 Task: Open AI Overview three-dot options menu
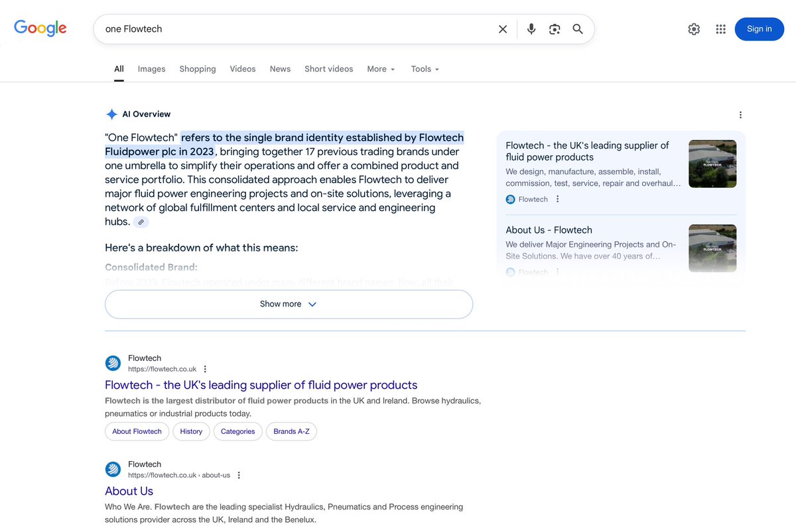coord(740,115)
